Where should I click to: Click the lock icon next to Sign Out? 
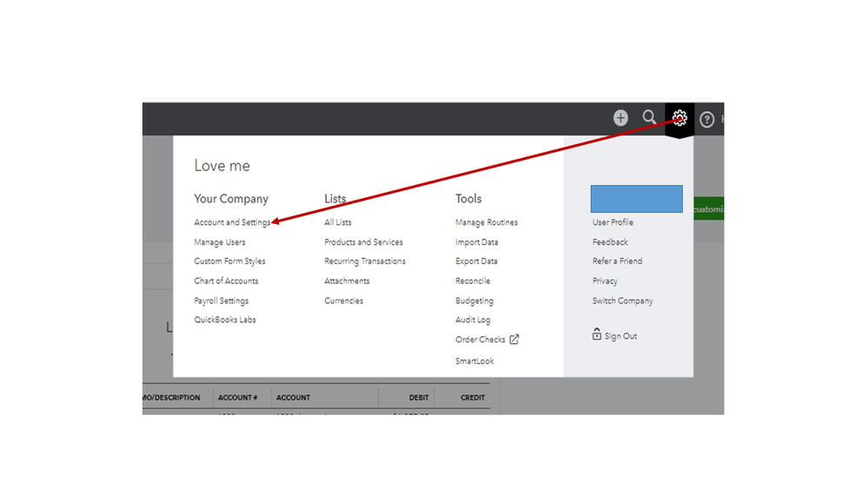[596, 334]
